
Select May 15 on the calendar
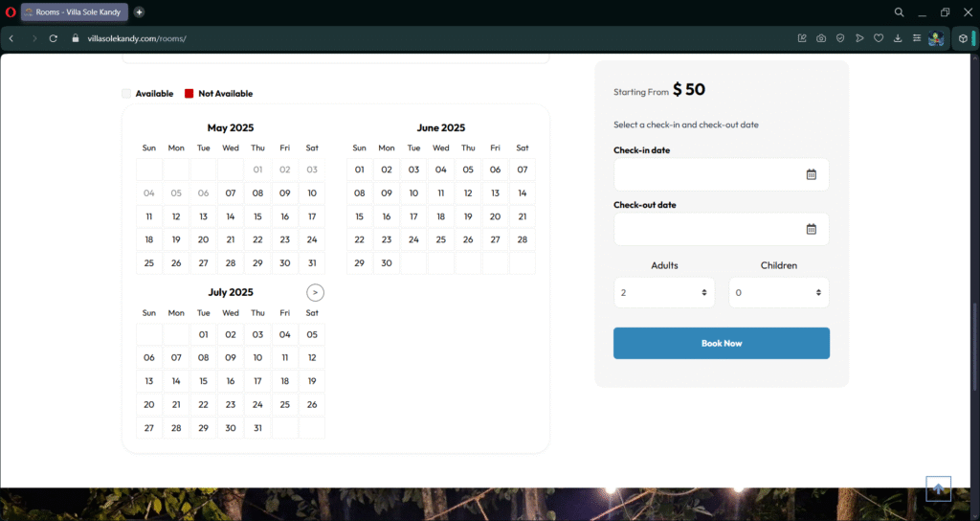(257, 216)
